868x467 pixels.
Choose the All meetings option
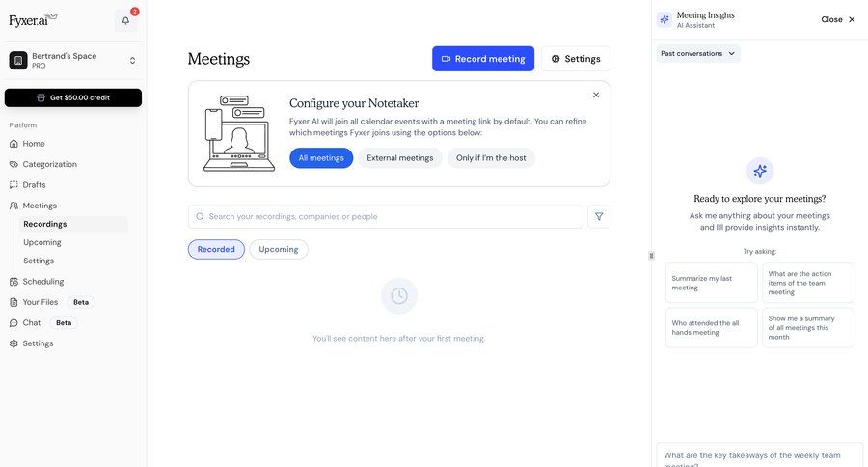click(x=321, y=158)
